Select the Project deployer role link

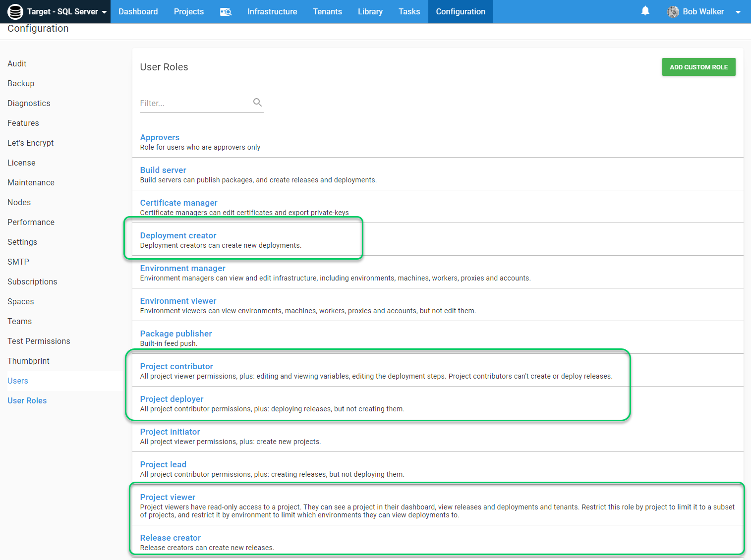click(172, 399)
